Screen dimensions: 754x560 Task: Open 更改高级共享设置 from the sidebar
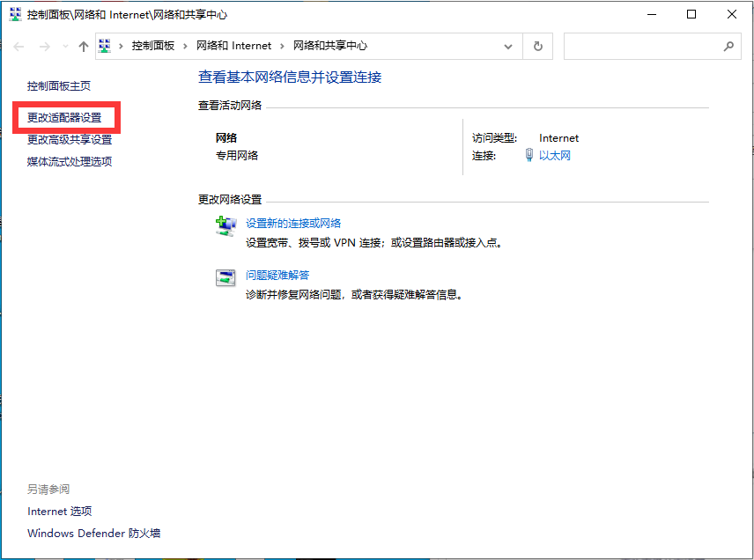[69, 139]
